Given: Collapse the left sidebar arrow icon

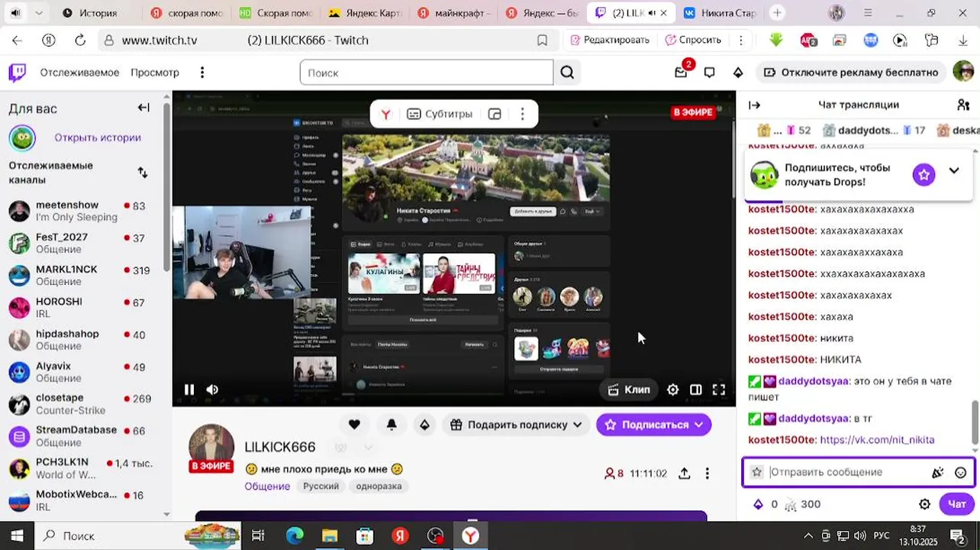Looking at the screenshot, I should (x=143, y=108).
